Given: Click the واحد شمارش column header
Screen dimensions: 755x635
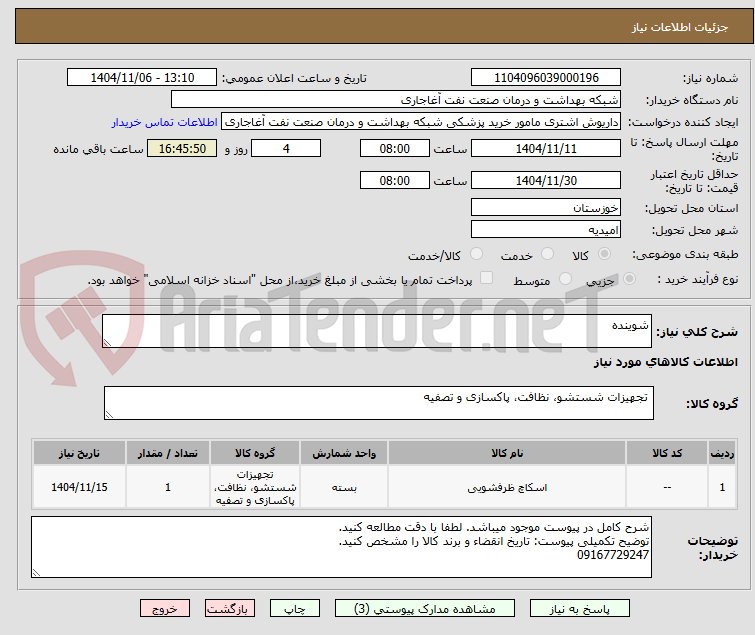Looking at the screenshot, I should pos(344,453).
